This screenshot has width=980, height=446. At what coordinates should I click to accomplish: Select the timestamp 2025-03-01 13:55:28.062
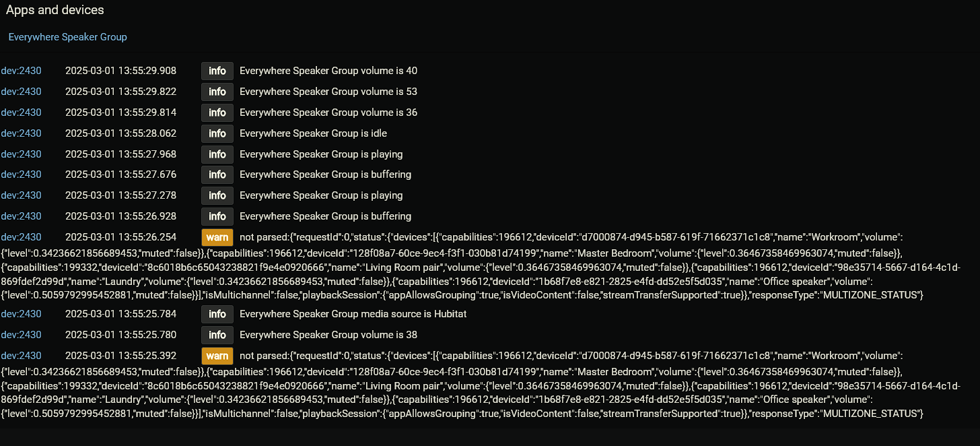click(x=120, y=133)
